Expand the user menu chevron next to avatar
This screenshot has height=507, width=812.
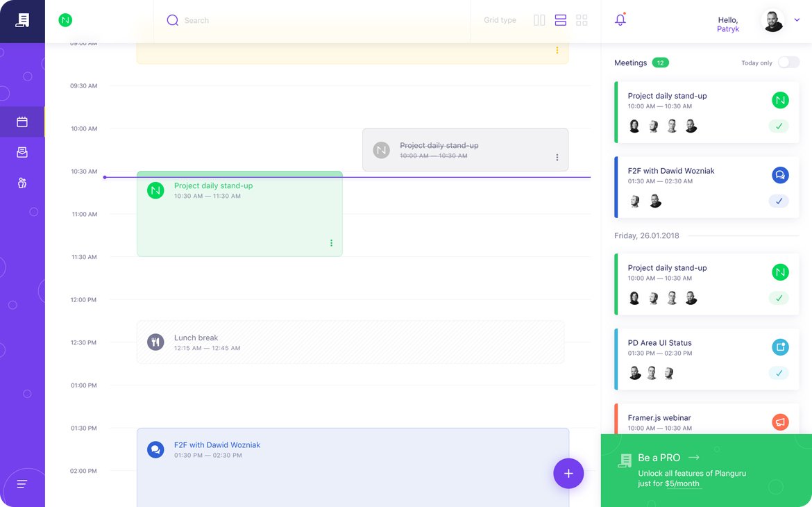(x=797, y=20)
